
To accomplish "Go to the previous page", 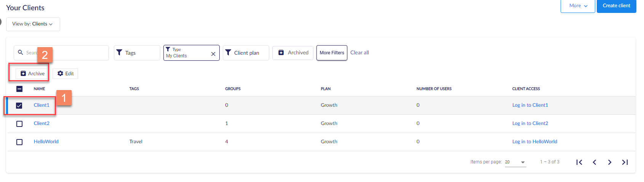I will click(x=594, y=162).
